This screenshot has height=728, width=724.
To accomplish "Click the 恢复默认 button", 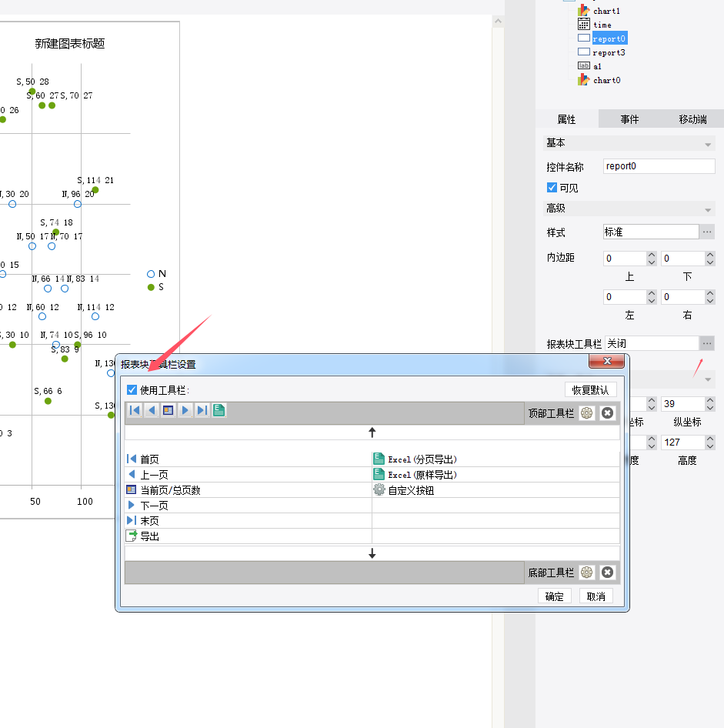I will (590, 389).
